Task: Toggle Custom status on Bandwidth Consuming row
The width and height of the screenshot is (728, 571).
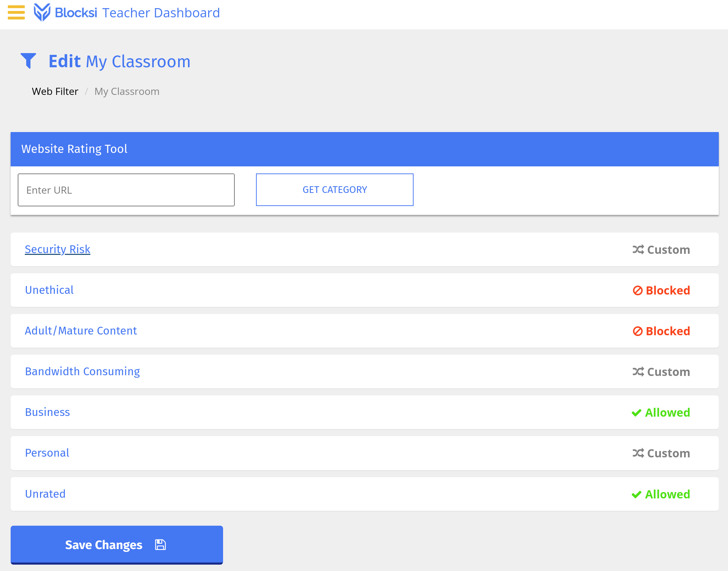Action: 661,372
